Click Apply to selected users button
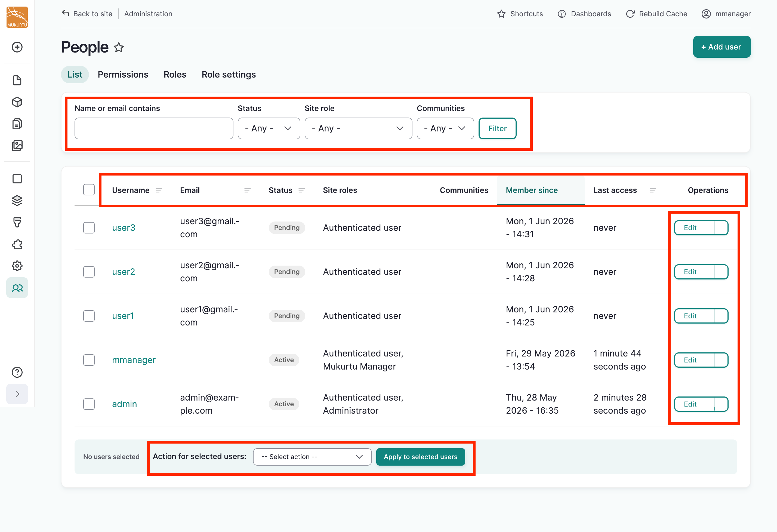Screen dimensions: 777x532 tap(420, 457)
